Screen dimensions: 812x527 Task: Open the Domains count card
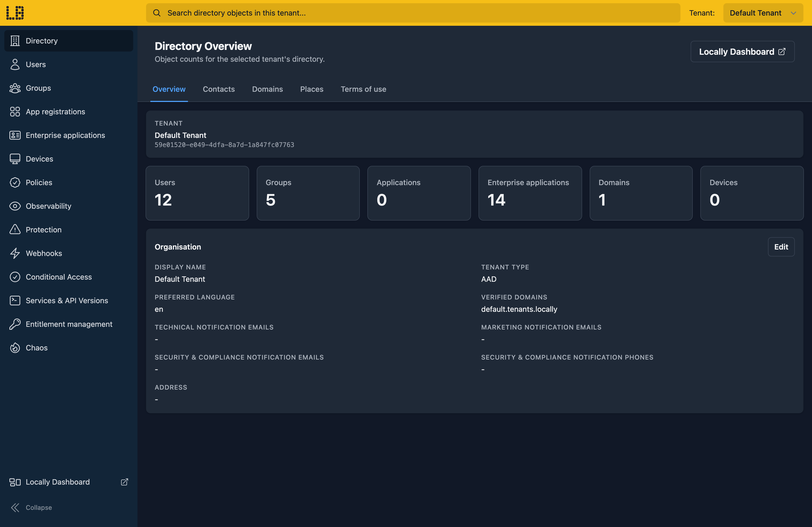tap(641, 193)
